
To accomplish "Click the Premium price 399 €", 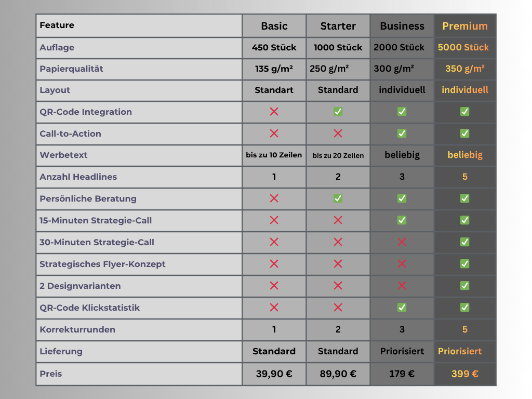I will coord(465,374).
